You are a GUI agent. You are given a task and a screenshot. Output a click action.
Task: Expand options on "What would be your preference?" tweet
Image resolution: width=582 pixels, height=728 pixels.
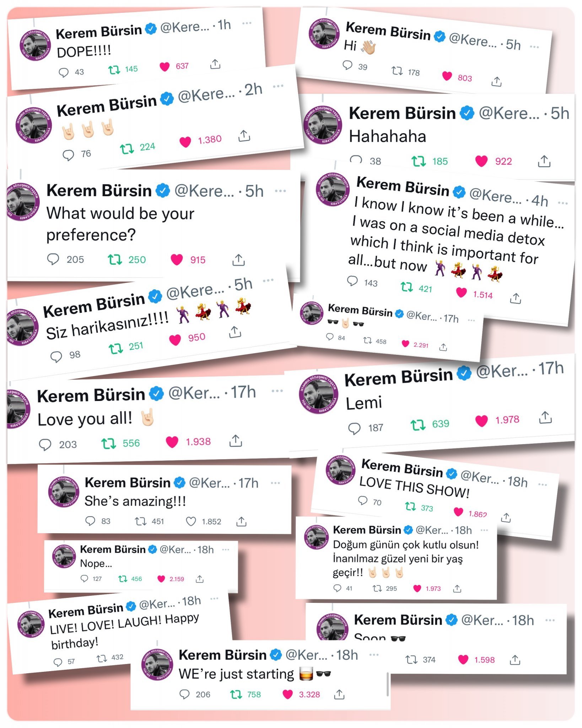click(x=280, y=191)
